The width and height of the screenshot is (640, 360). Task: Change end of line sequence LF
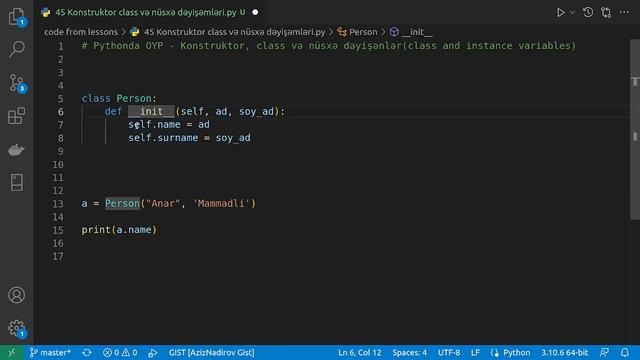pyautogui.click(x=475, y=353)
